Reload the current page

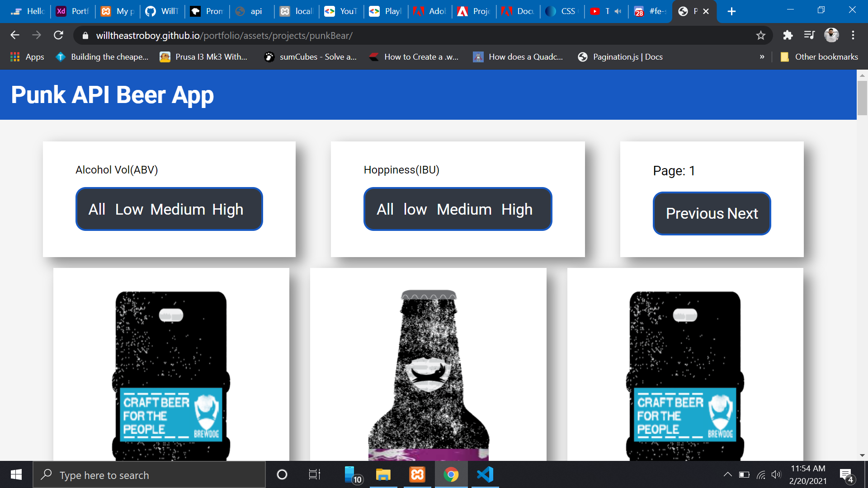58,35
